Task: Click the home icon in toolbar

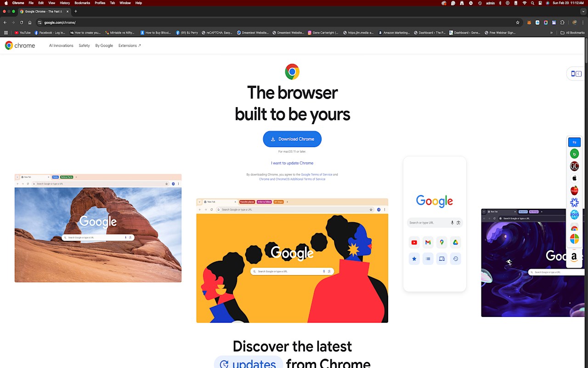Action: point(30,23)
